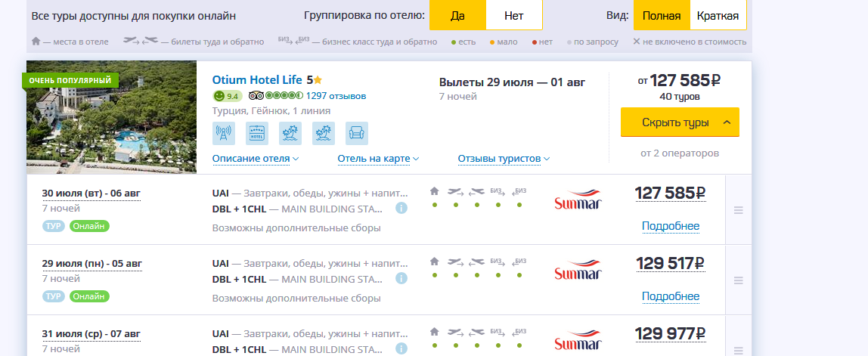Click the second palm beach amenity icon
The height and width of the screenshot is (356, 868).
point(324,134)
